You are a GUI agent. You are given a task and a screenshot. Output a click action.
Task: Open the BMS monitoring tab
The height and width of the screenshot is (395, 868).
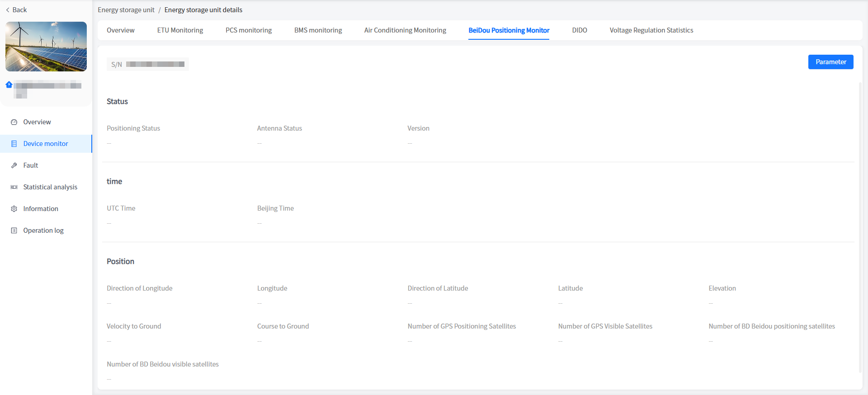click(x=318, y=30)
